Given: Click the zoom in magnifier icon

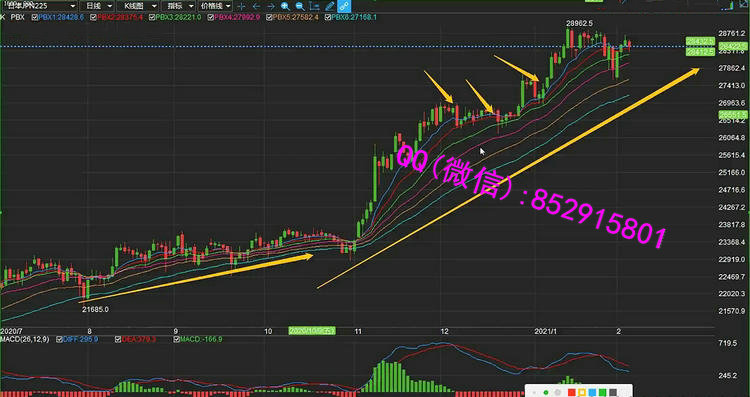Looking at the screenshot, I should (x=286, y=6).
